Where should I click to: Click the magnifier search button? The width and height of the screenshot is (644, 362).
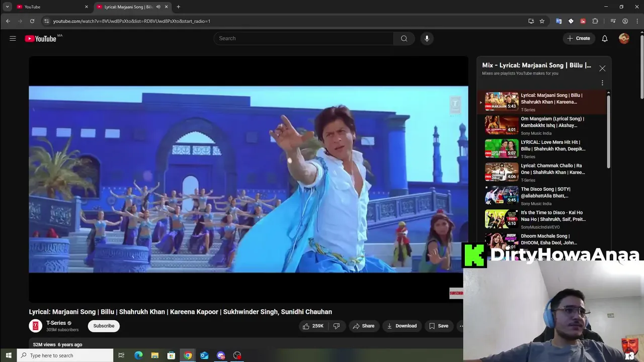pos(404,38)
